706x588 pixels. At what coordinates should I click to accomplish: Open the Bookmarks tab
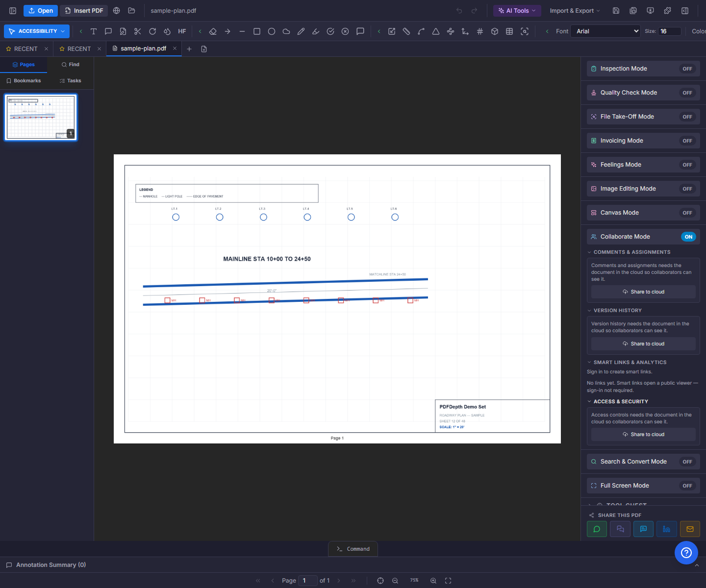pyautogui.click(x=24, y=81)
